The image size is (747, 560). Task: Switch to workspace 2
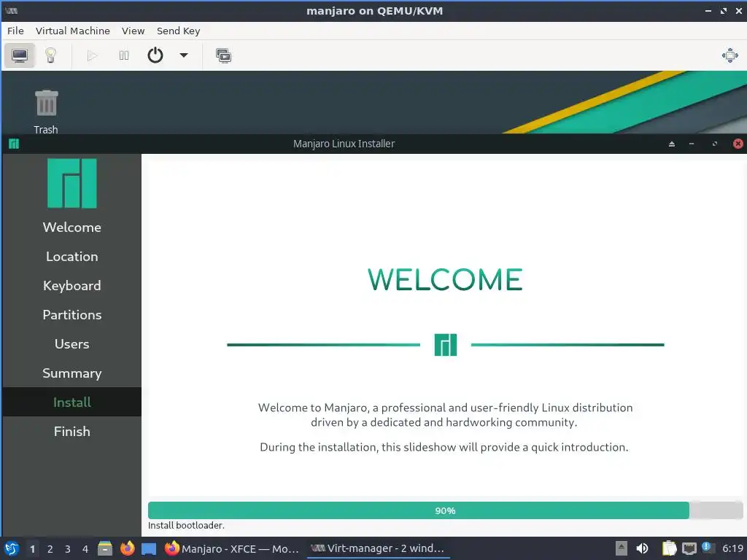(x=50, y=549)
